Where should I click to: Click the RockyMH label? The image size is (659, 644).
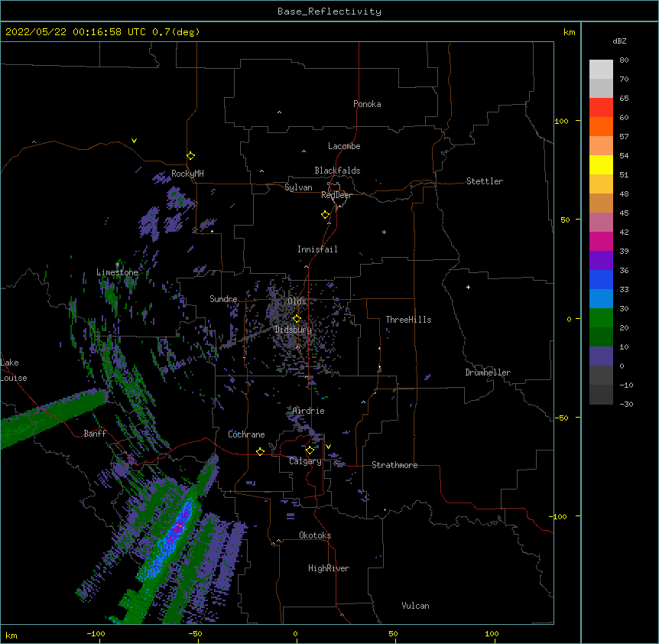coord(187,174)
